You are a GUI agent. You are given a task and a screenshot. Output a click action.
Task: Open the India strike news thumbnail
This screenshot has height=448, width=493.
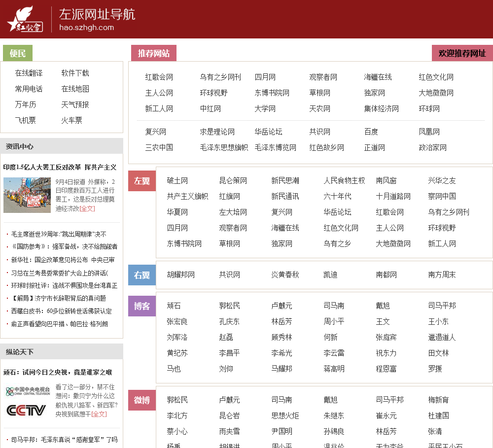[27, 195]
